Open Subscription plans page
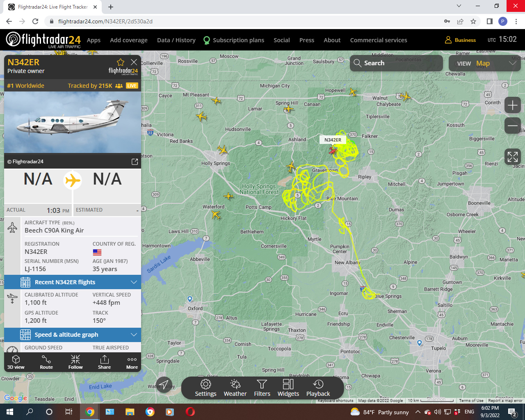 coord(234,40)
